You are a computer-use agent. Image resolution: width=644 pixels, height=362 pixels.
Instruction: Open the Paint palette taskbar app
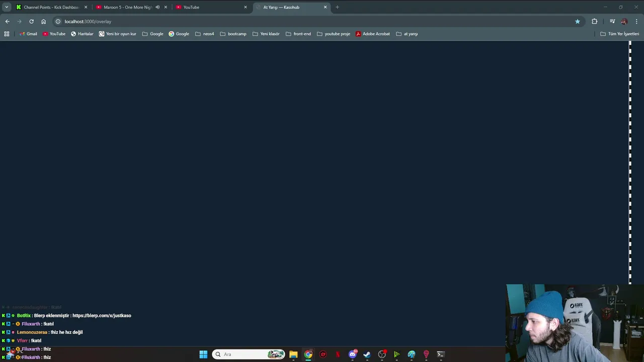[x=412, y=354]
